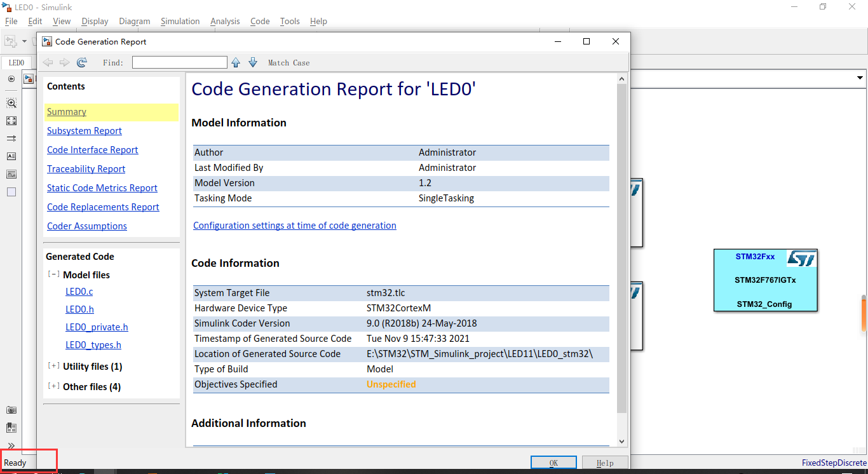This screenshot has height=474, width=868.
Task: Collapse the Model files tree
Action: (54, 274)
